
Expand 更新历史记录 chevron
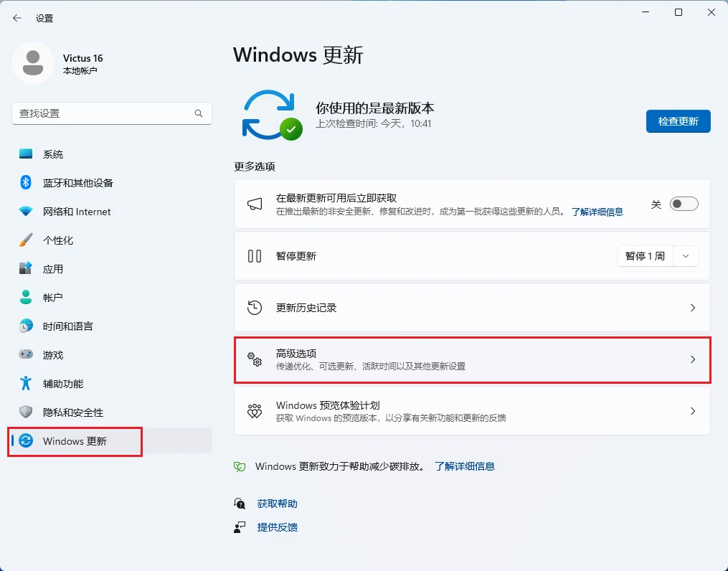pyautogui.click(x=693, y=308)
